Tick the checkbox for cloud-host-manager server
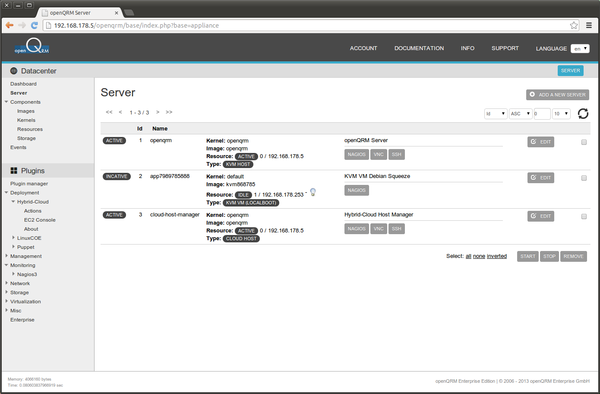600x394 pixels. (x=584, y=216)
